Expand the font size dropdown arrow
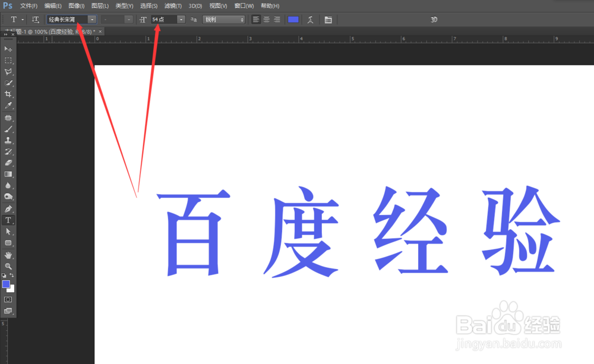This screenshot has height=364, width=594. (181, 20)
